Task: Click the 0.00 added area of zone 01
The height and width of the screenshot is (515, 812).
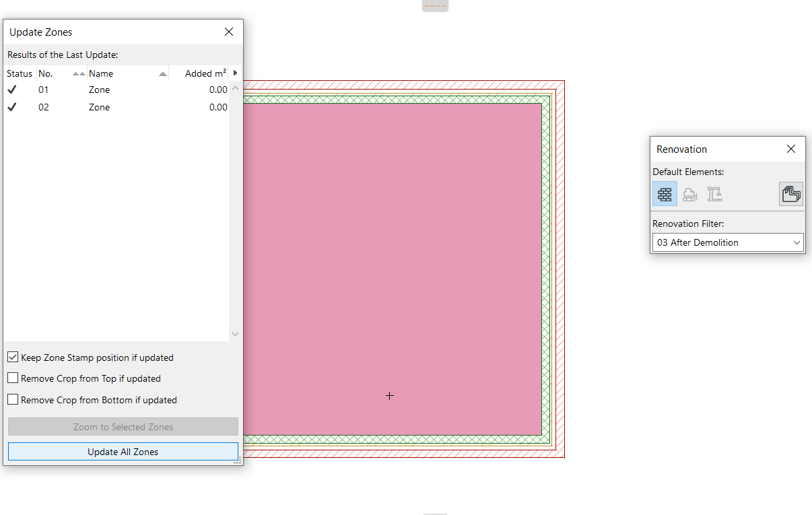Action: click(x=218, y=90)
